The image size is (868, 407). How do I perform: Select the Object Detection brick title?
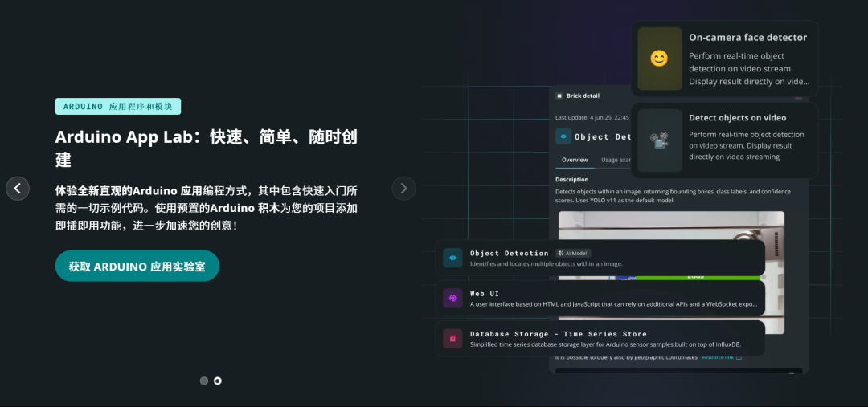[510, 253]
